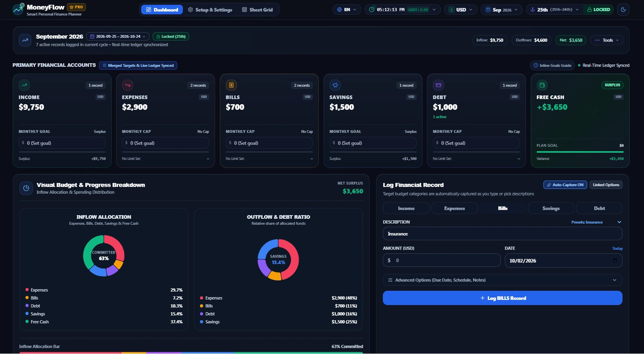Switch to the Setup & Settings tab
The height and width of the screenshot is (354, 644).
point(210,10)
